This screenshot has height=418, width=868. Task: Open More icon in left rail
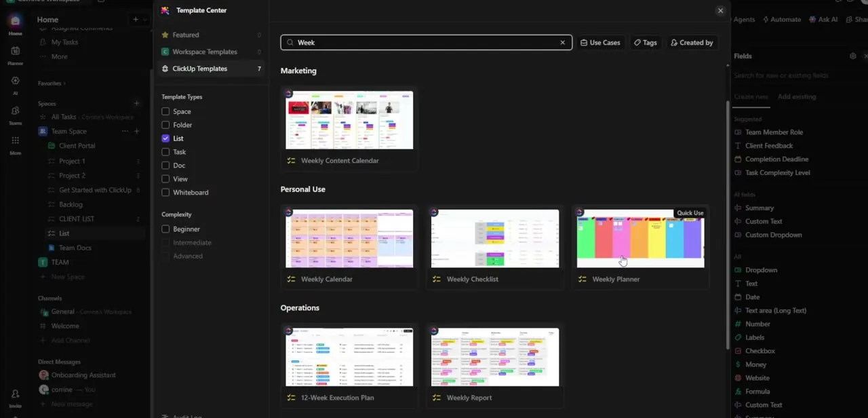[15, 140]
